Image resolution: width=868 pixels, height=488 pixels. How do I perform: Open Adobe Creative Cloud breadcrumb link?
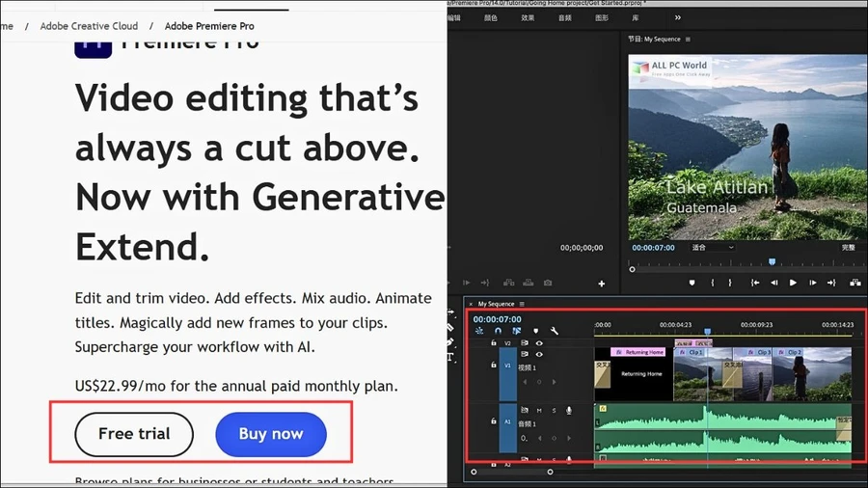point(89,26)
